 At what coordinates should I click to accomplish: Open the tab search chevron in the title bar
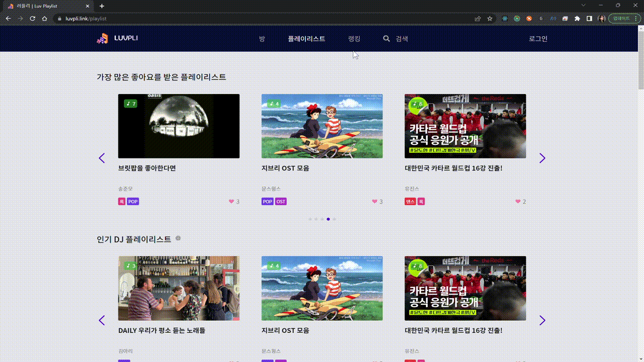coord(584,5)
